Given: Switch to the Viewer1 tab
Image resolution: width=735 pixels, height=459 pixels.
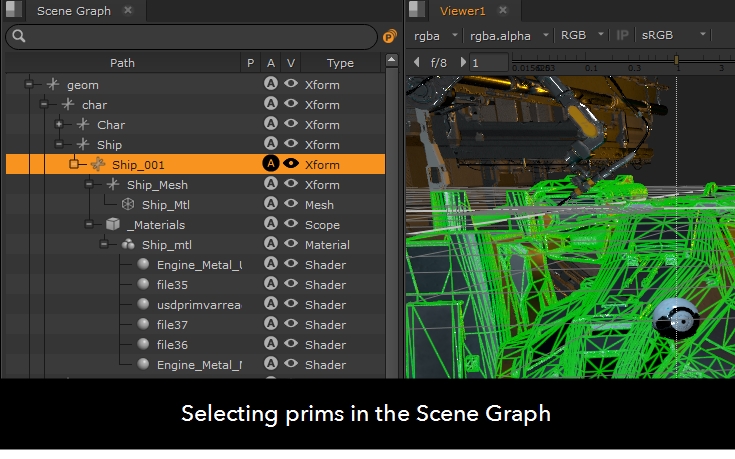Looking at the screenshot, I should [x=462, y=11].
